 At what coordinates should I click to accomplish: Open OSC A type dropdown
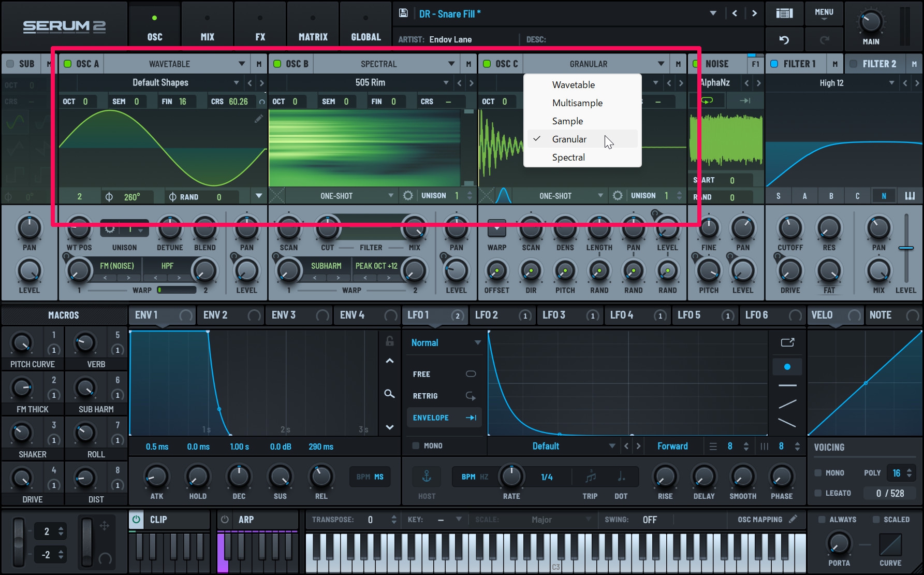[176, 64]
